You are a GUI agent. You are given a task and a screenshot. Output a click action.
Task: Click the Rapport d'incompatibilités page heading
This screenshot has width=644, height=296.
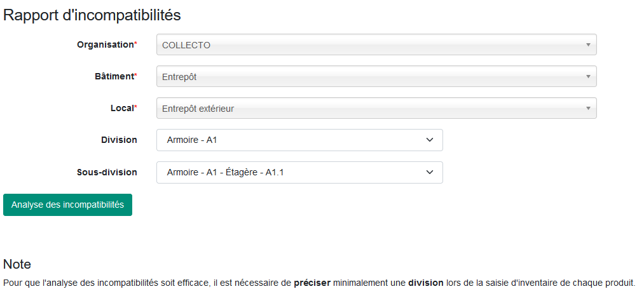coord(92,15)
